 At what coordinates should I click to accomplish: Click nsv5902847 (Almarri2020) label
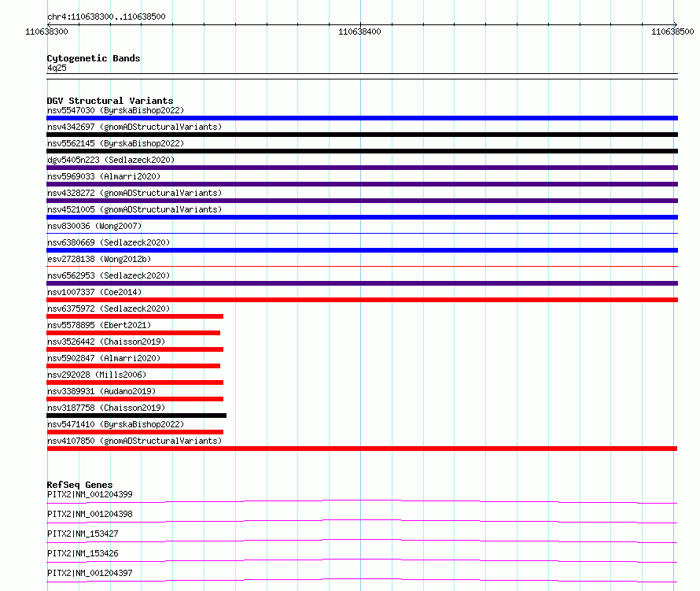[x=104, y=358]
